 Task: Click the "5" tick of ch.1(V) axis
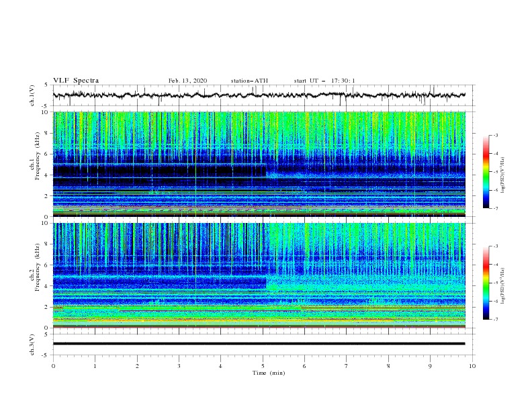coord(46,85)
